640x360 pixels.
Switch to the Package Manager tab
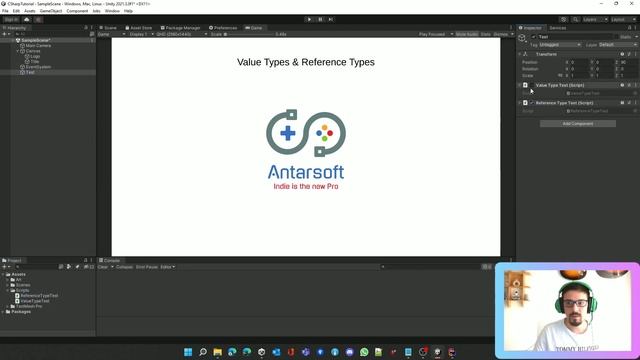180,28
